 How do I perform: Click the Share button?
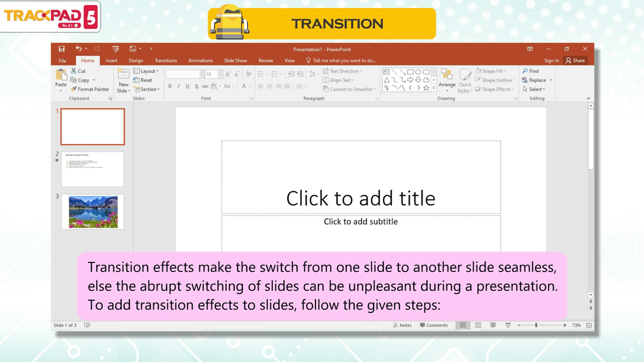575,60
